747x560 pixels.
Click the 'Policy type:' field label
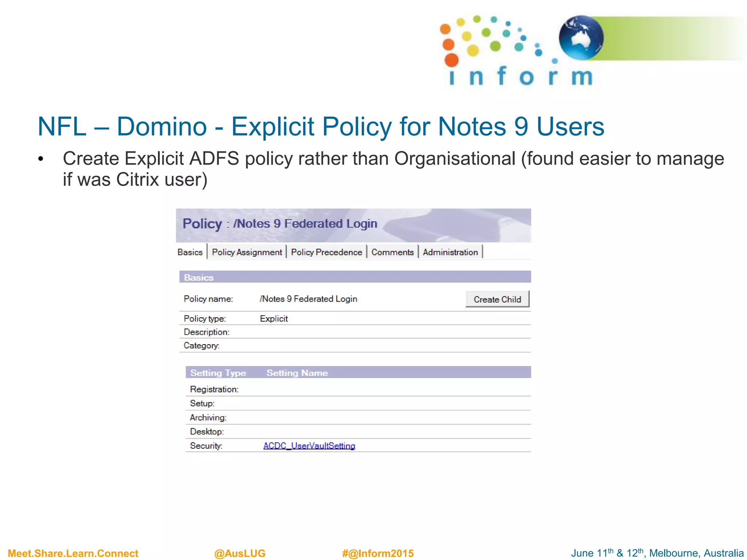coord(205,319)
